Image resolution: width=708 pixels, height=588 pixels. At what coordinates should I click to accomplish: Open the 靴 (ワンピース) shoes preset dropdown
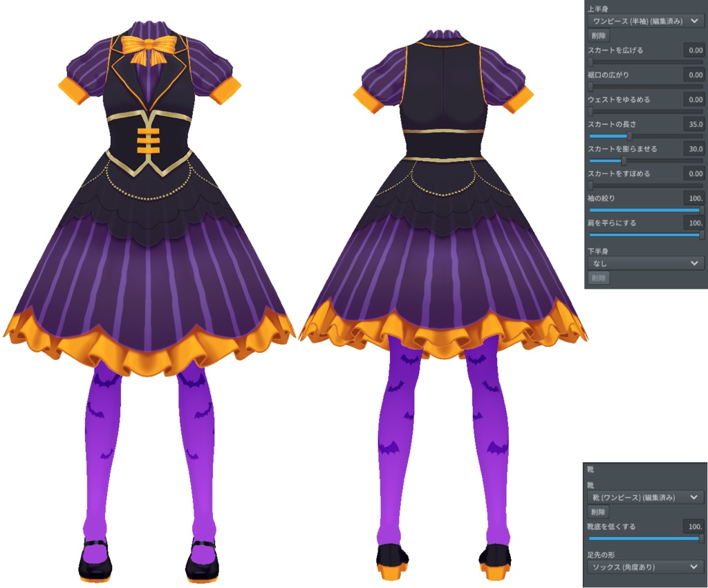644,497
